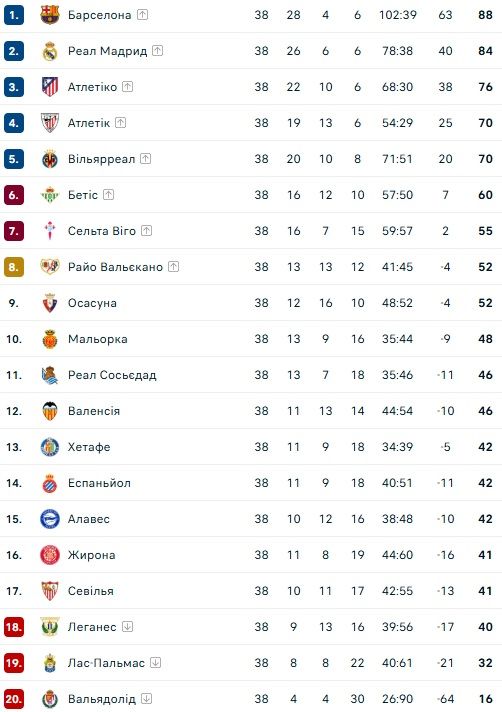Screen dimensions: 502x712
Task: Click the Бетіс green crest icon
Action: tap(50, 195)
